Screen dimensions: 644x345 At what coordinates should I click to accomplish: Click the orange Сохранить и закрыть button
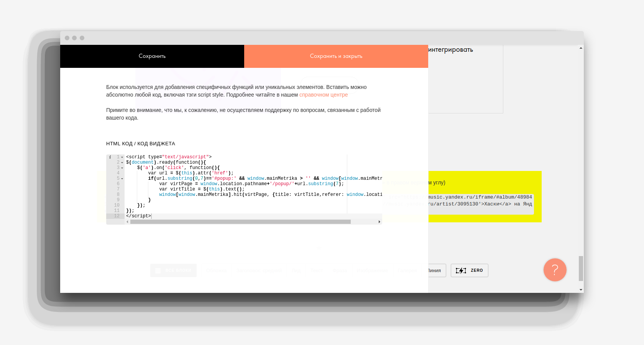pyautogui.click(x=336, y=56)
